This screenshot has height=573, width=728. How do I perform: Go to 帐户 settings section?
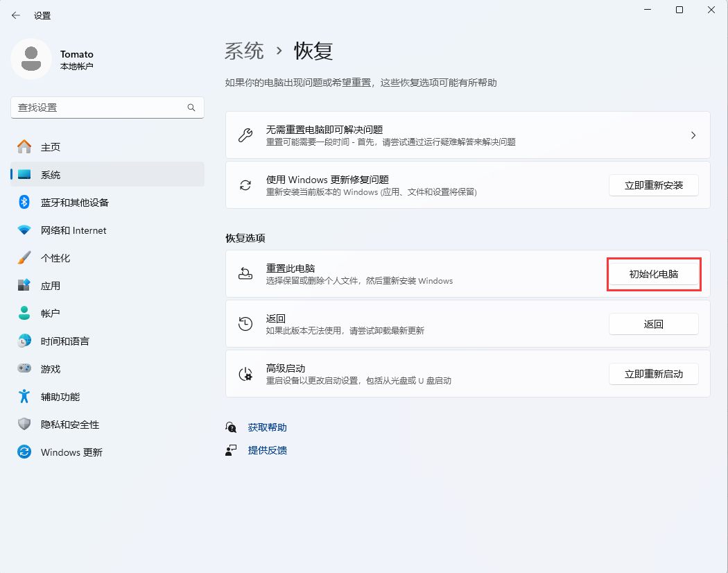[51, 314]
